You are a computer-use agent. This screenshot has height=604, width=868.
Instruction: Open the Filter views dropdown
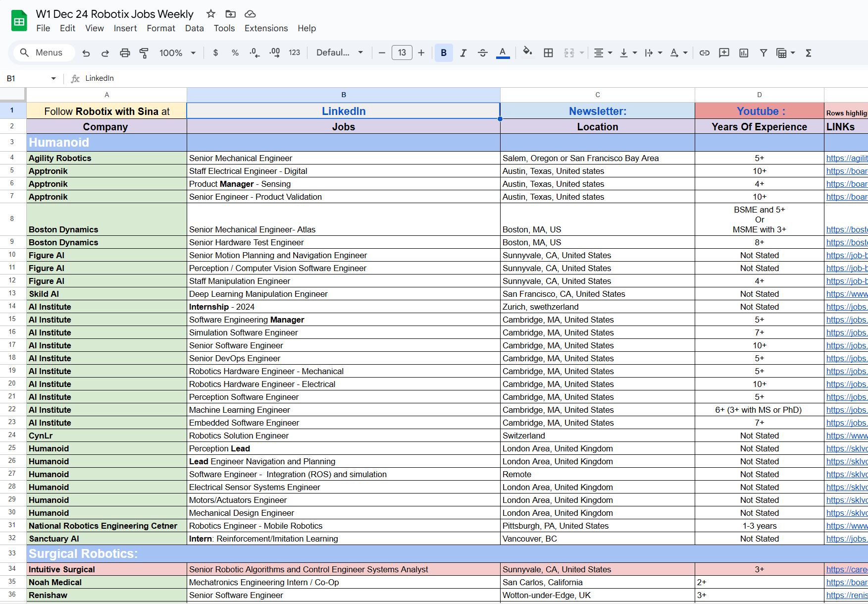[x=785, y=53]
